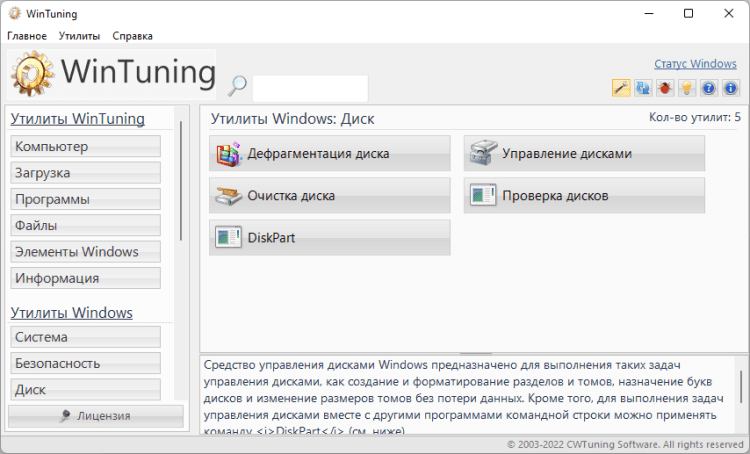Image resolution: width=750 pixels, height=454 pixels.
Task: Open the Информация category
Action: [x=86, y=278]
